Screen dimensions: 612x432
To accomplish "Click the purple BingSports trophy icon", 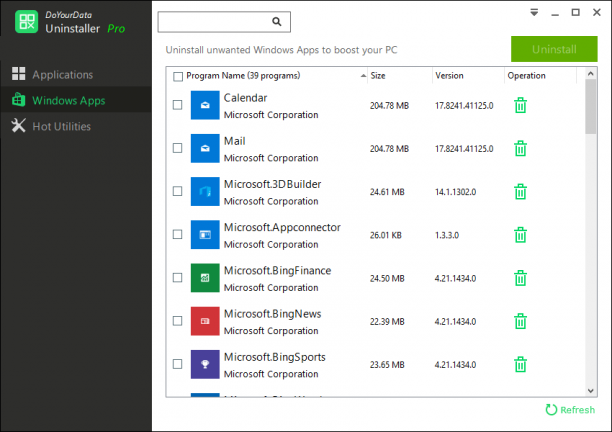I will click(x=205, y=364).
